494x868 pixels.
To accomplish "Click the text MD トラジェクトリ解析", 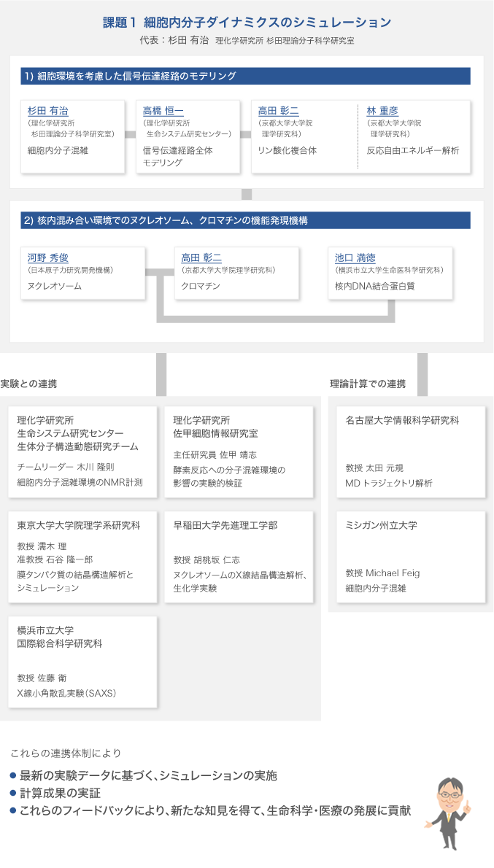I will pos(389,484).
